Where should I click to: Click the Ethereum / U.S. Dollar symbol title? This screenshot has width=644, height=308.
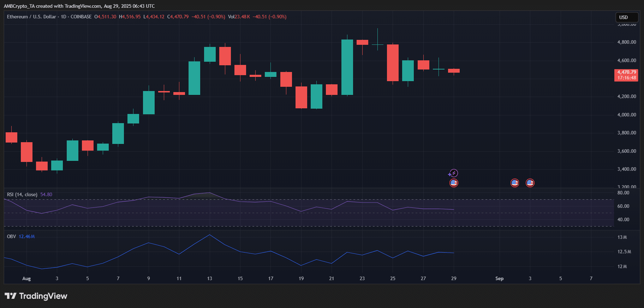pos(31,17)
